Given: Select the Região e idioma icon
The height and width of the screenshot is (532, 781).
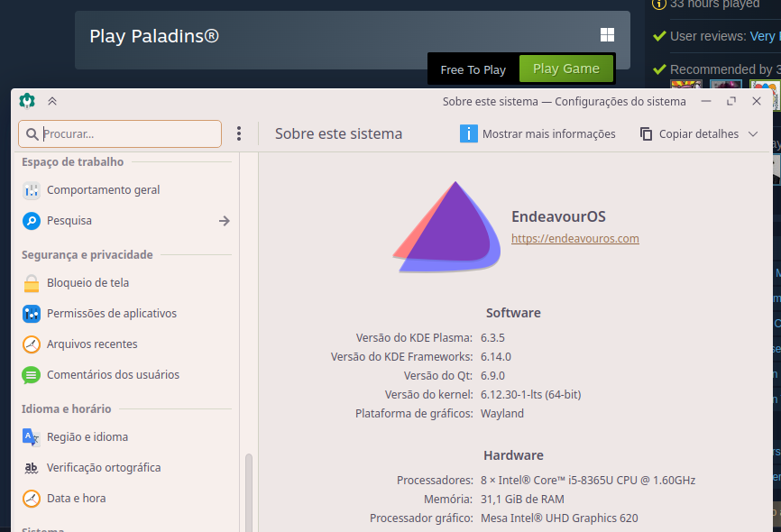Looking at the screenshot, I should tap(32, 437).
